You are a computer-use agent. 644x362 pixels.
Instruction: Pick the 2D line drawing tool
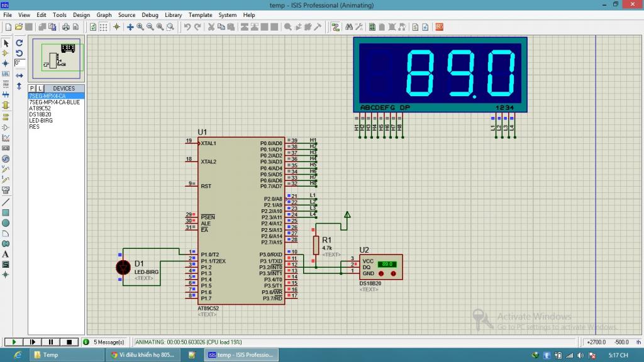[6, 202]
